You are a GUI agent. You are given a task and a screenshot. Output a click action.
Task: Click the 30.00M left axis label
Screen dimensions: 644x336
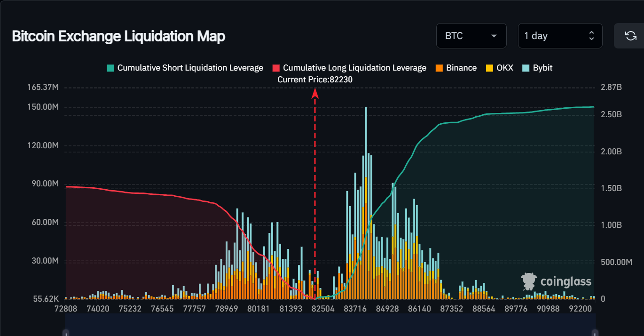45,261
